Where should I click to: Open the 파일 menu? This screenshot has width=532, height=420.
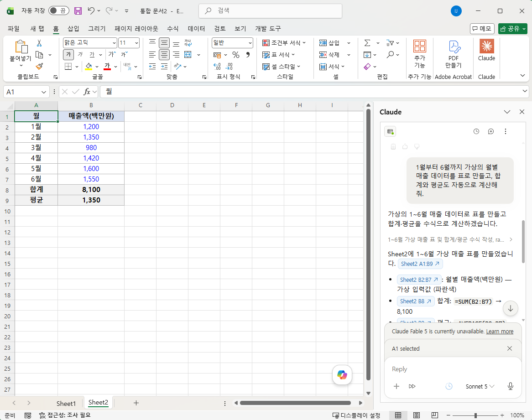point(14,28)
